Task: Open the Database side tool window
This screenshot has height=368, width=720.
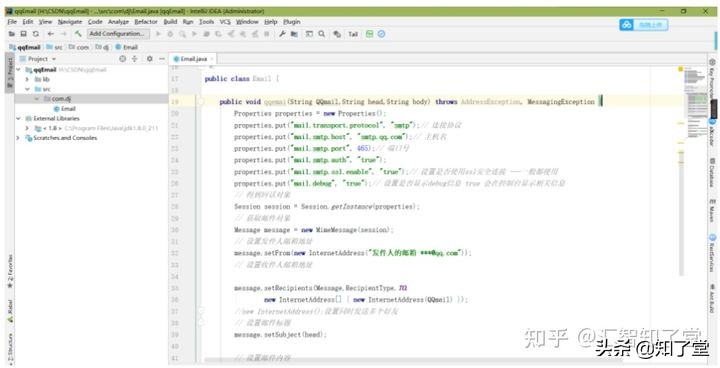Action: coord(711,172)
